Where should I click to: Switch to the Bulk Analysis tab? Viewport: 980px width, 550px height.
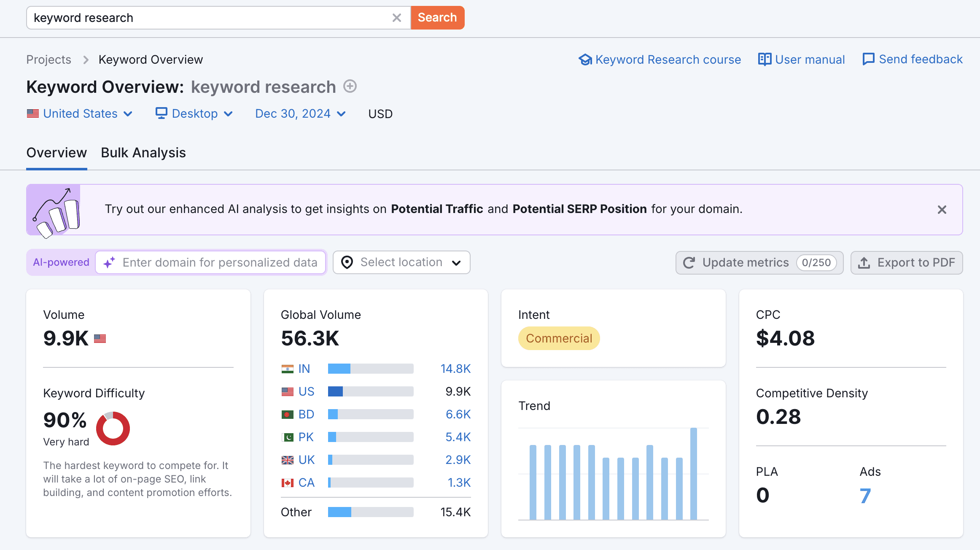143,152
